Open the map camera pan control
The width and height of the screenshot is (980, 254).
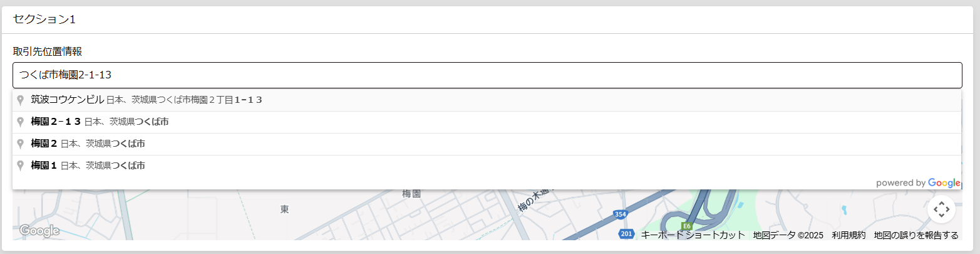tap(941, 209)
